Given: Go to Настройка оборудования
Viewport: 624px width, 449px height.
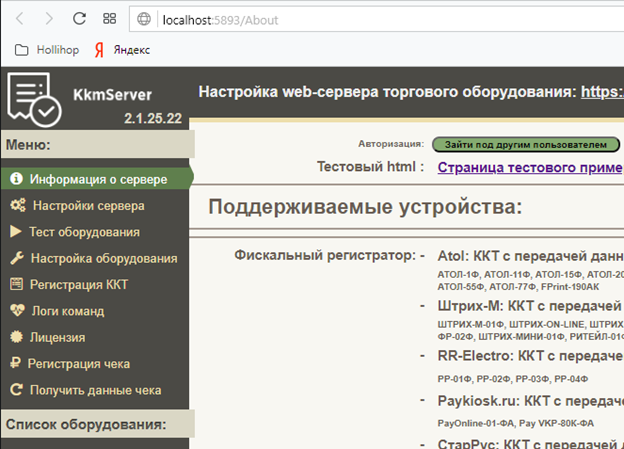Looking at the screenshot, I should tap(104, 258).
